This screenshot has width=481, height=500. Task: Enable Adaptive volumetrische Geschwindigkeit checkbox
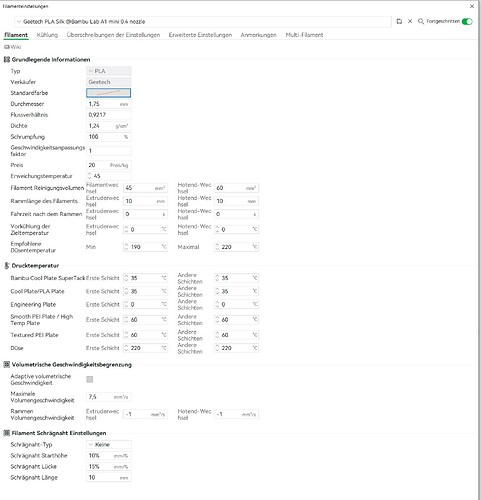90,379
